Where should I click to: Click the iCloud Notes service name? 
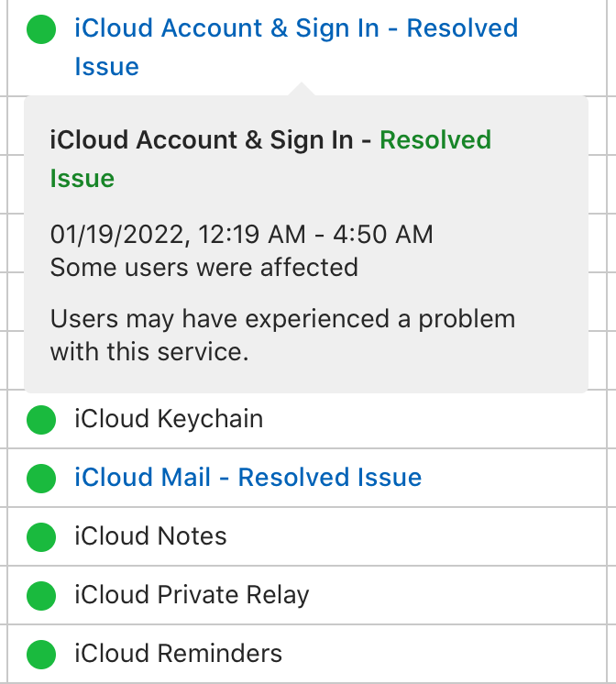[150, 536]
